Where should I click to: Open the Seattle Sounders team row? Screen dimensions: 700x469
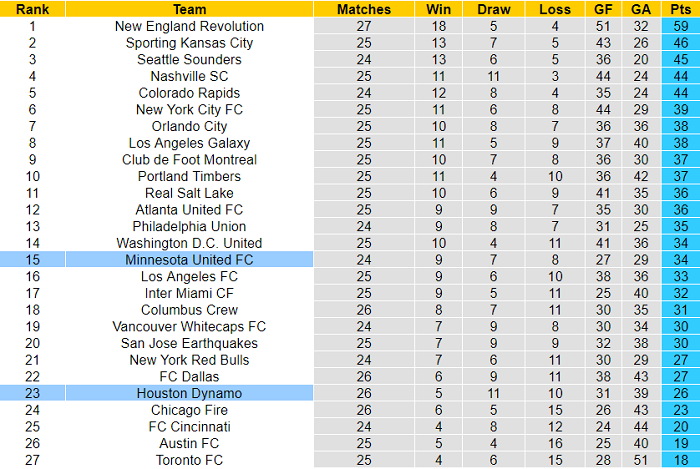(x=189, y=59)
